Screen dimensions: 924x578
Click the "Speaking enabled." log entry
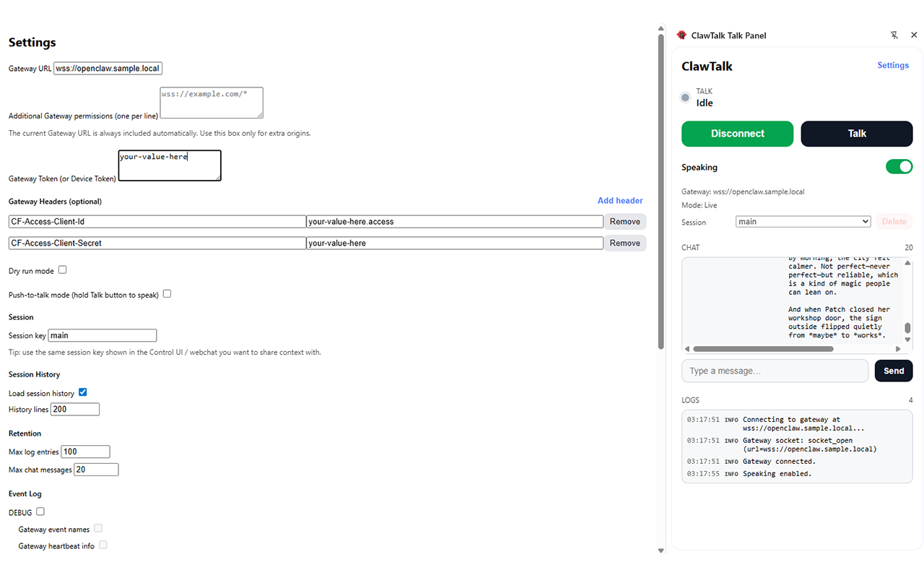tap(777, 474)
